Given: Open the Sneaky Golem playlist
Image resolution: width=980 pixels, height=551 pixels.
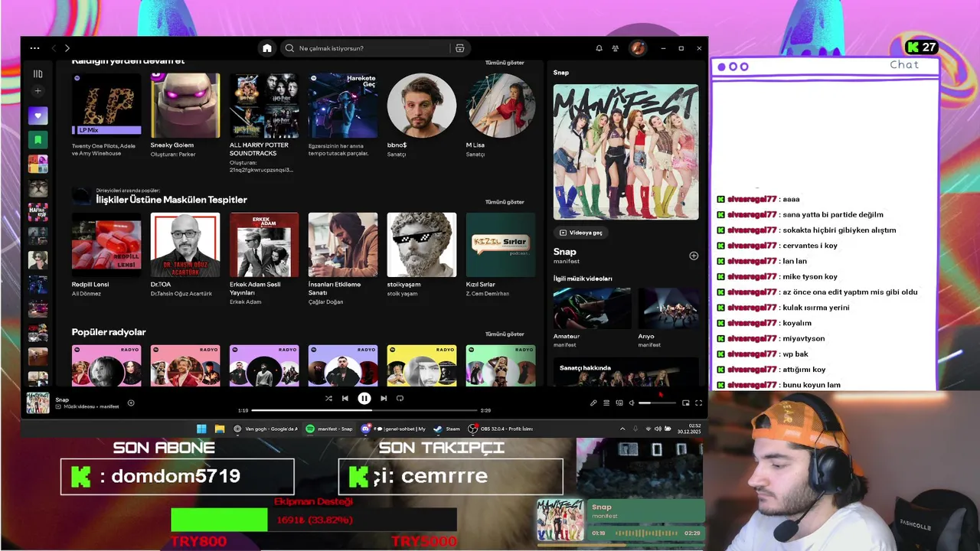Looking at the screenshot, I should click(x=185, y=115).
